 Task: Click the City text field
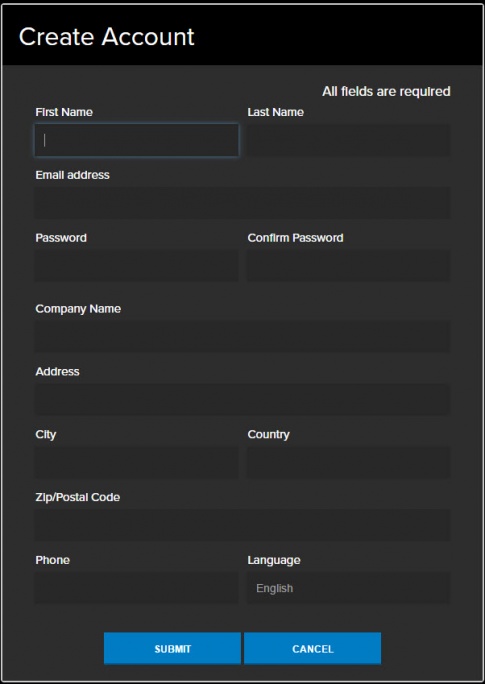(137, 462)
